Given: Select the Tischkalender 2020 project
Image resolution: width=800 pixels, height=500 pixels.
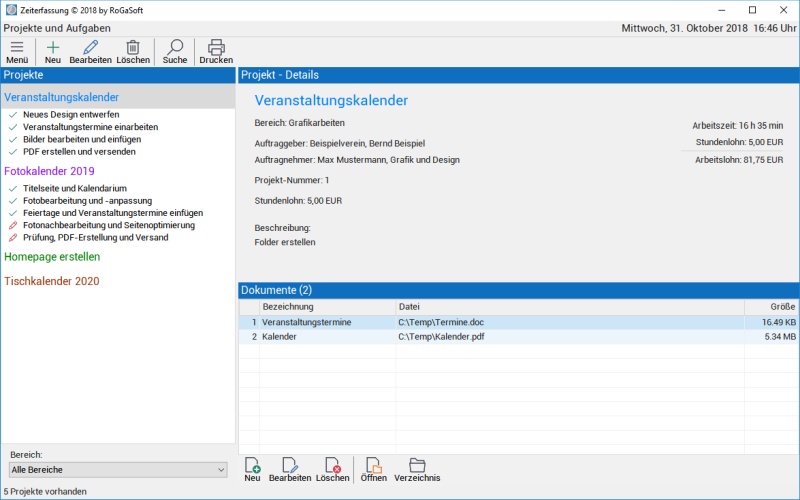Looking at the screenshot, I should pyautogui.click(x=52, y=281).
